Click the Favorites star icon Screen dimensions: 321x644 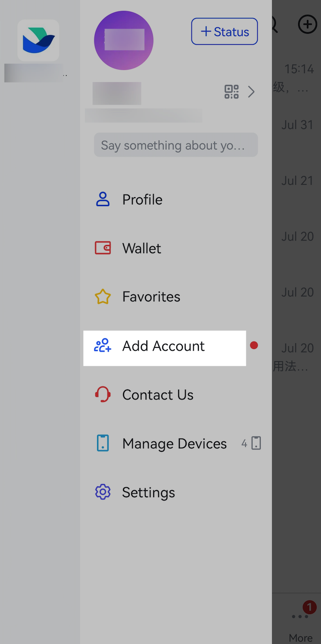point(103,296)
